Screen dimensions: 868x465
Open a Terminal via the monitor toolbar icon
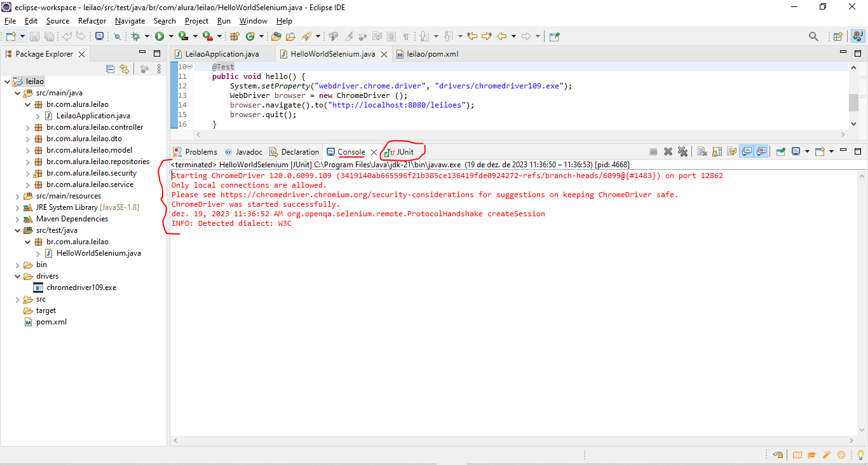[x=99, y=36]
